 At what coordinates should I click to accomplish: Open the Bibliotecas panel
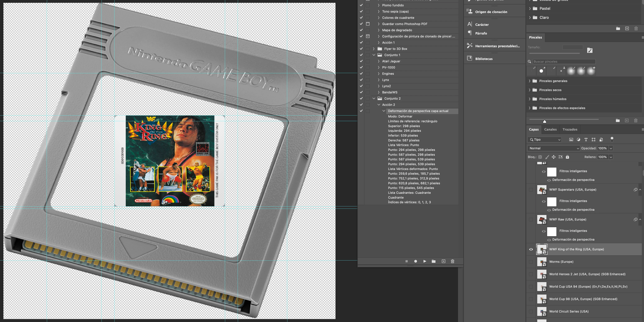click(484, 59)
